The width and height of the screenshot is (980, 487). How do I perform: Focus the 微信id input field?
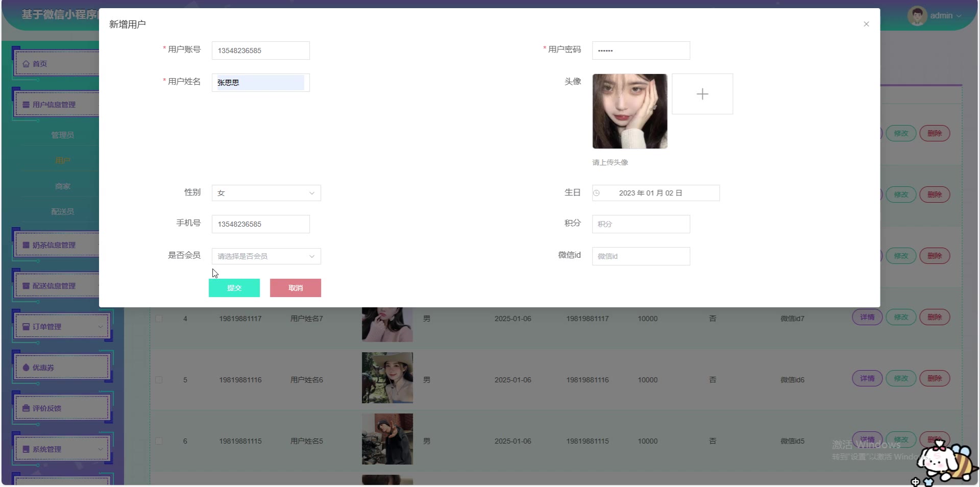click(641, 256)
